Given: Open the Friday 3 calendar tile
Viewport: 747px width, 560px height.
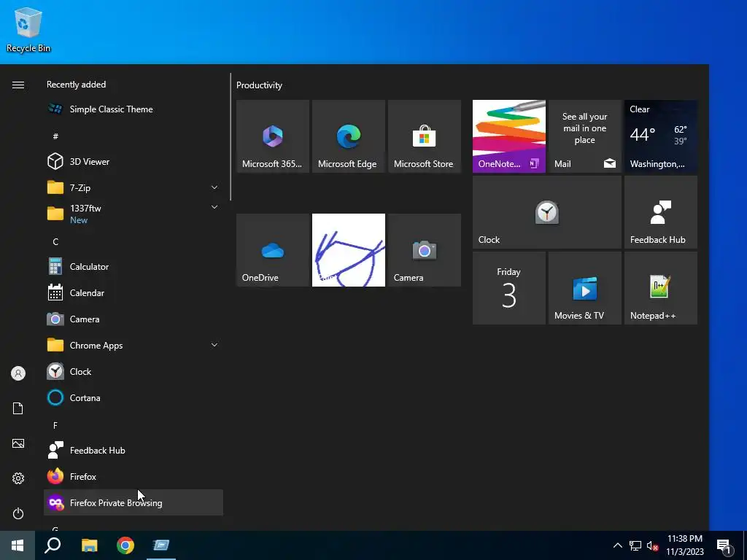Looking at the screenshot, I should [x=508, y=288].
